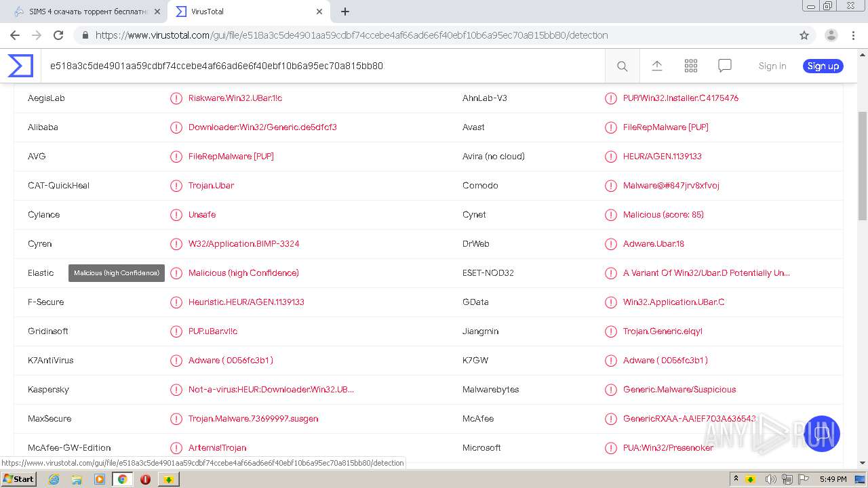Image resolution: width=868 pixels, height=488 pixels.
Task: Select the PUA:Win32/Presenoker Microsoft result
Action: (x=668, y=448)
